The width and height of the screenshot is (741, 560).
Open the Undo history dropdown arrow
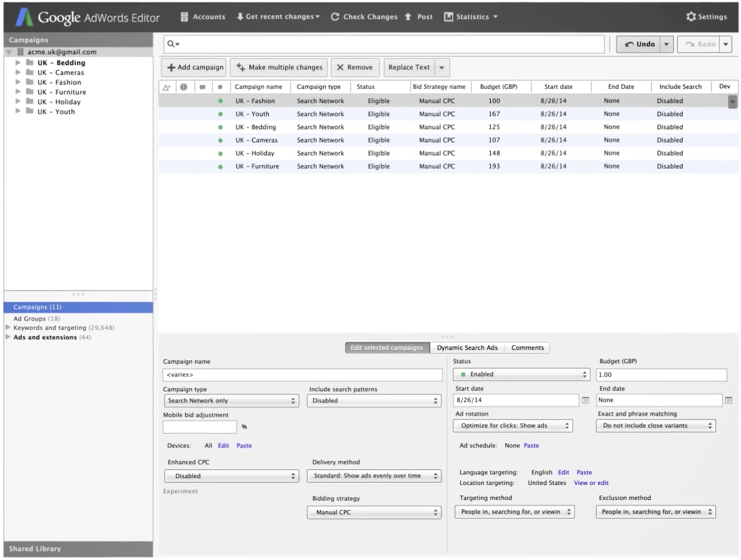pos(667,44)
